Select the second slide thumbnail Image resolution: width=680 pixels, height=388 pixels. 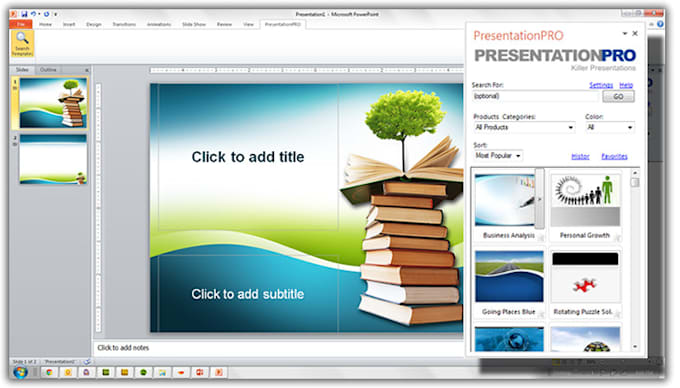point(53,159)
